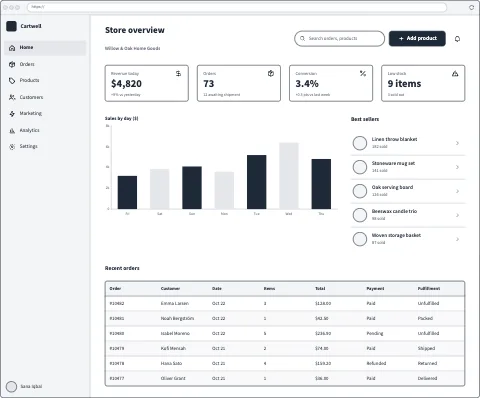Open Analytics from the sidebar
The height and width of the screenshot is (398, 480).
(x=45, y=130)
